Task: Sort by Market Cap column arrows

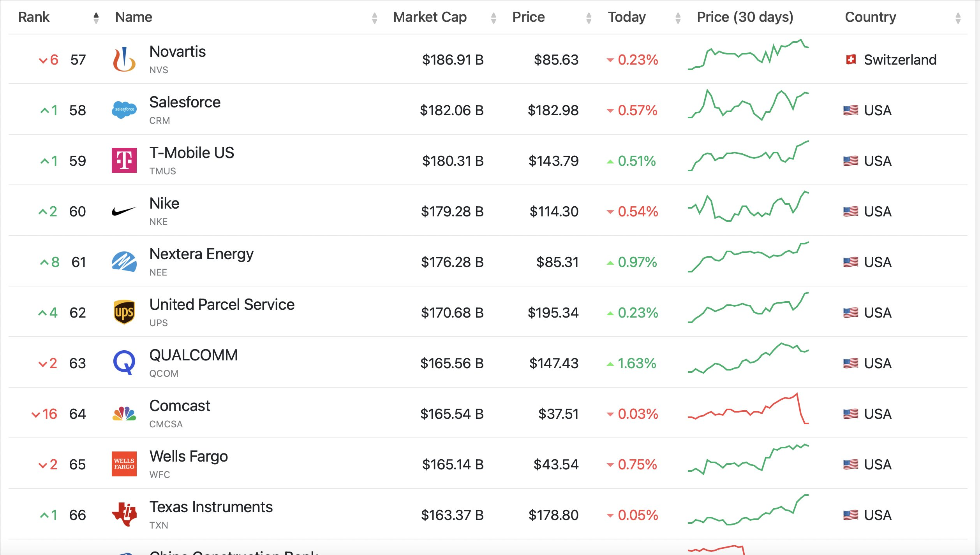Action: (x=494, y=18)
